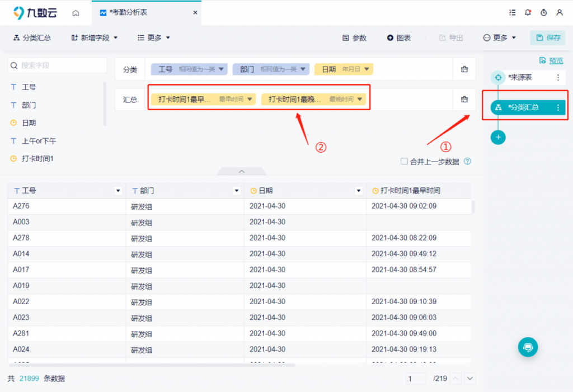Switch to the 考勤分析表 tab

tap(129, 12)
